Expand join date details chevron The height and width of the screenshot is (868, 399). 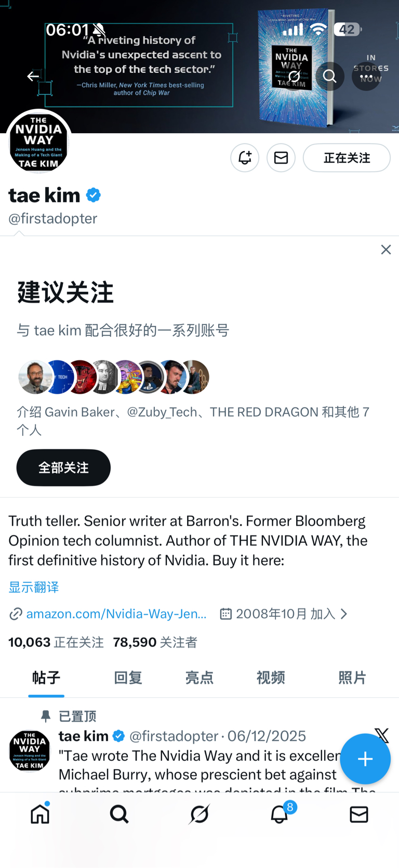(x=343, y=614)
